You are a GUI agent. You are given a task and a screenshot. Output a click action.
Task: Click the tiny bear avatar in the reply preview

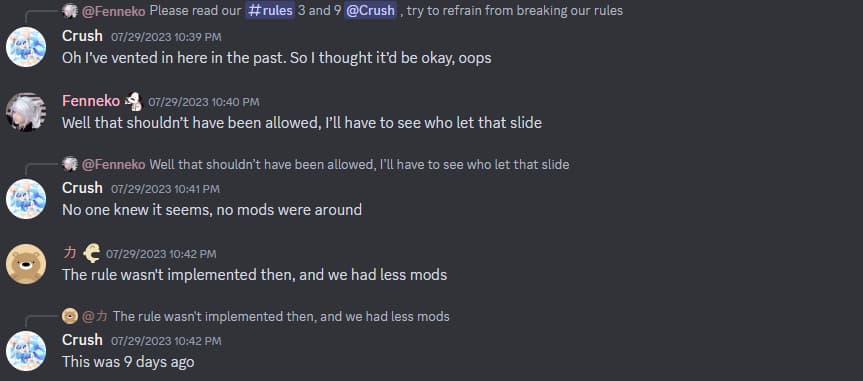click(70, 316)
